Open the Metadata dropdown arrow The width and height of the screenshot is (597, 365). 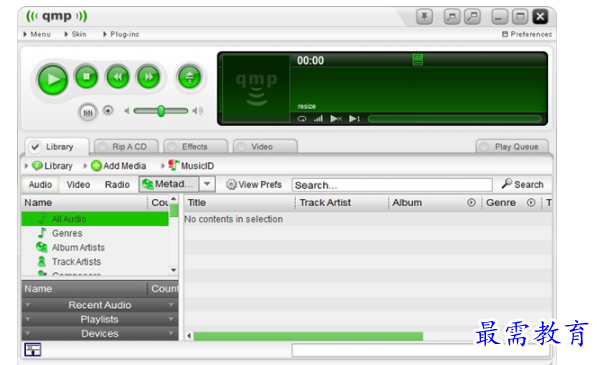coord(207,184)
